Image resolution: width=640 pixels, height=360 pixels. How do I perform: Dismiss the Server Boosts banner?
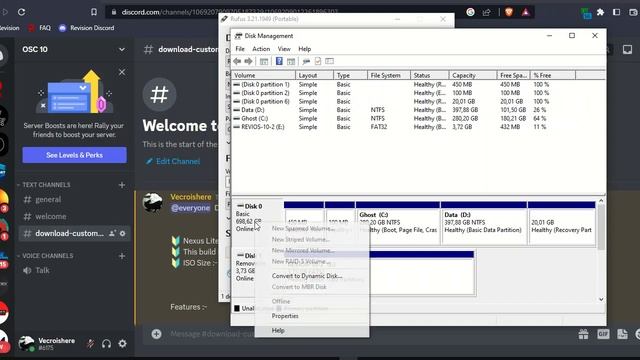(122, 72)
